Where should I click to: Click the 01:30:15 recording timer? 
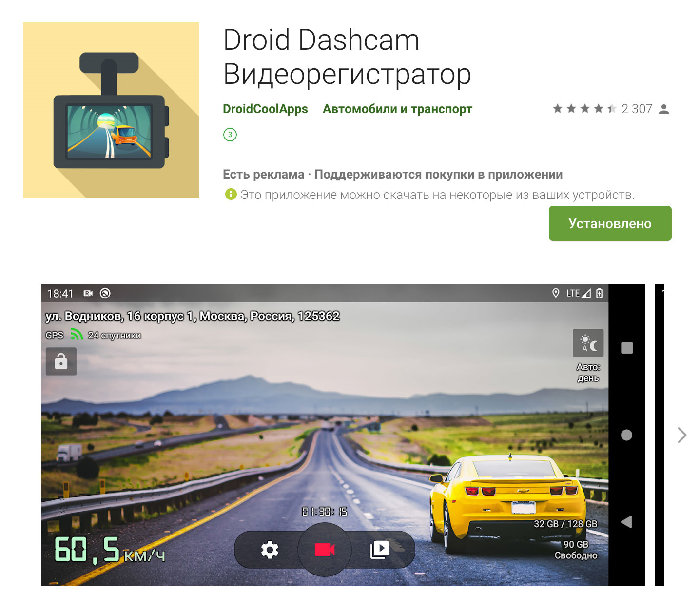click(x=325, y=512)
